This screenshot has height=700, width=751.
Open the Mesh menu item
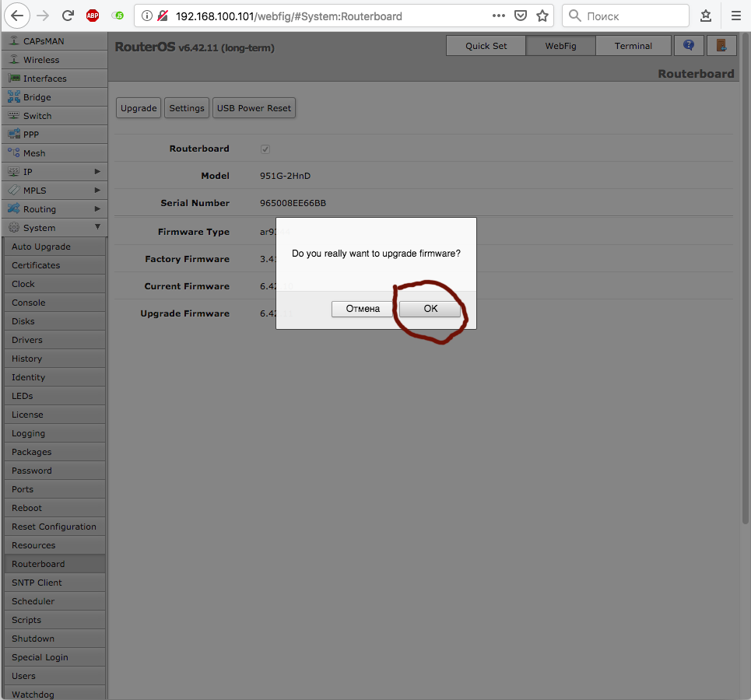[x=54, y=153]
